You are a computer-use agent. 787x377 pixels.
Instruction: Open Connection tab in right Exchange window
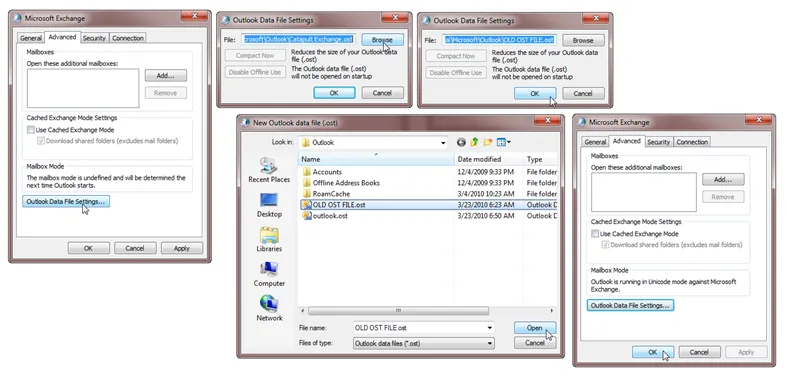692,142
